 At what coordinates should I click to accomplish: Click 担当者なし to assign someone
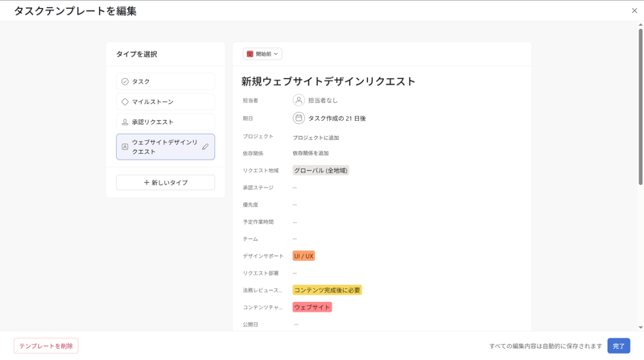point(323,101)
